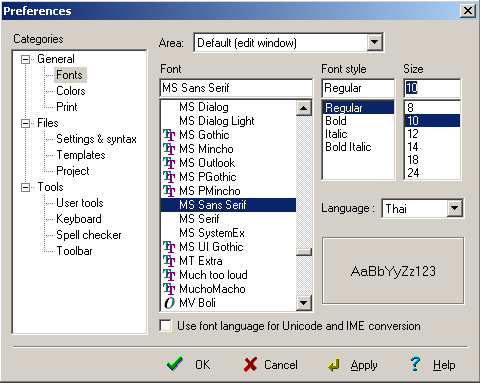Click the blue question mark Help icon
The height and width of the screenshot is (383, 480).
tap(415, 364)
